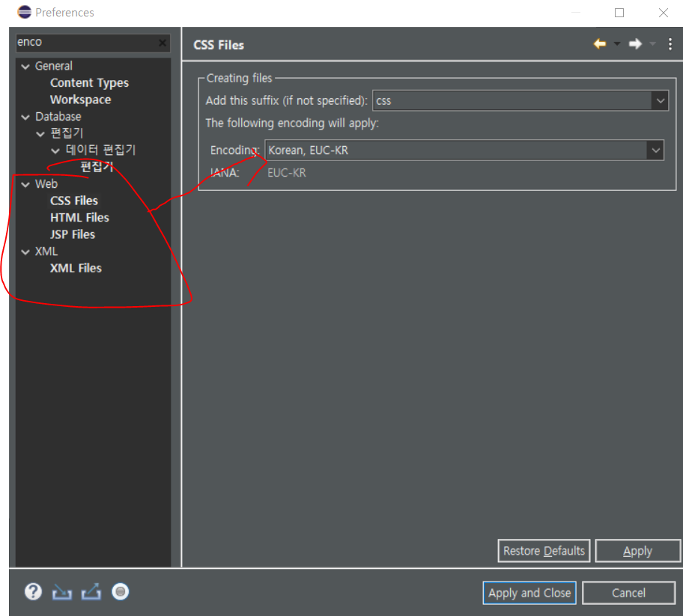
Task: Click the Eclipse logo in title bar
Action: [x=25, y=12]
